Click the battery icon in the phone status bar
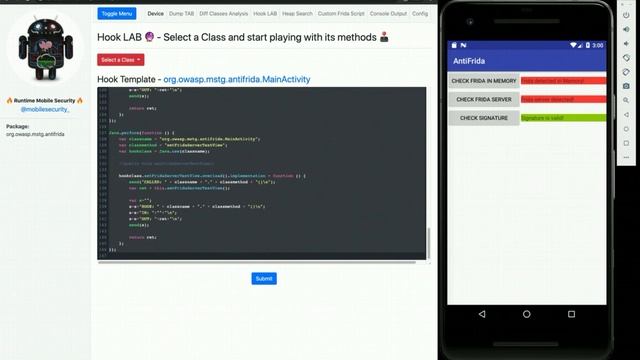 click(588, 45)
